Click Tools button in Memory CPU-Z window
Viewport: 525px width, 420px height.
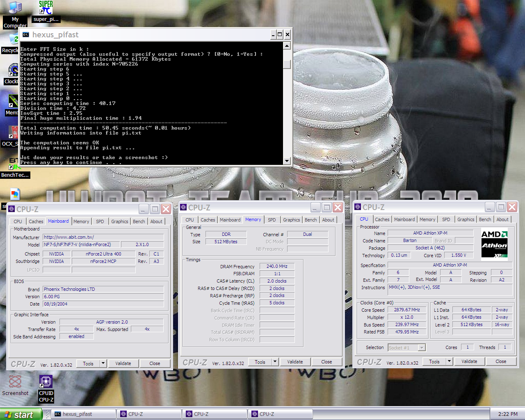click(260, 362)
